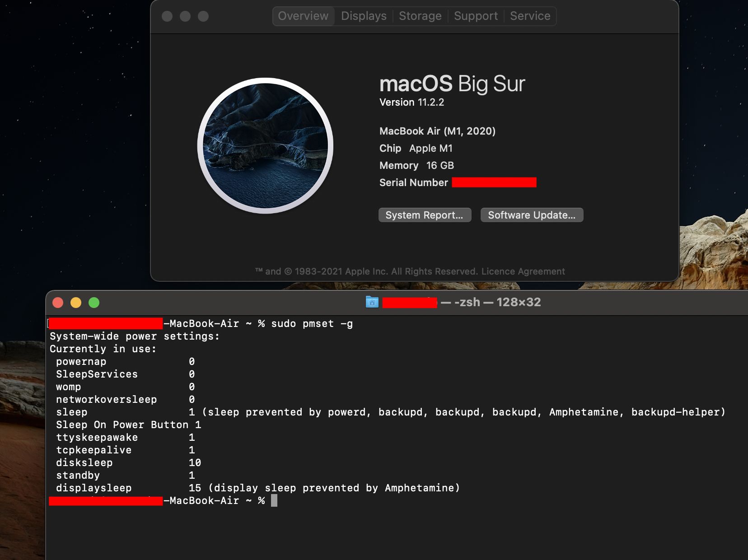The height and width of the screenshot is (560, 748).
Task: Click the System-wide power settings line
Action: 135,336
